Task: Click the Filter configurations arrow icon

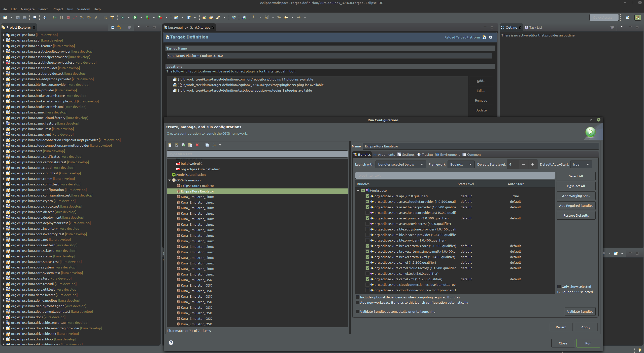Action: coord(214,145)
